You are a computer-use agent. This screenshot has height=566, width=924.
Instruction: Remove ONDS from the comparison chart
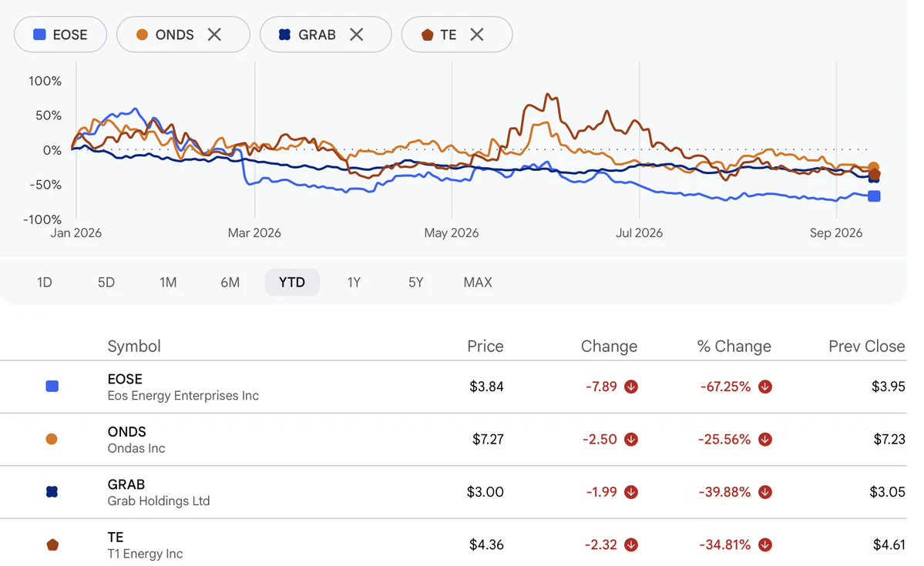point(214,35)
